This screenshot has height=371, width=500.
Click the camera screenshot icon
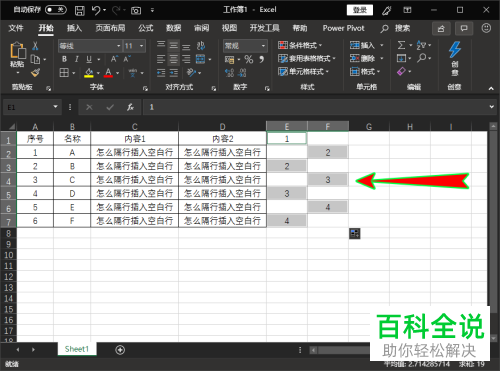136,11
